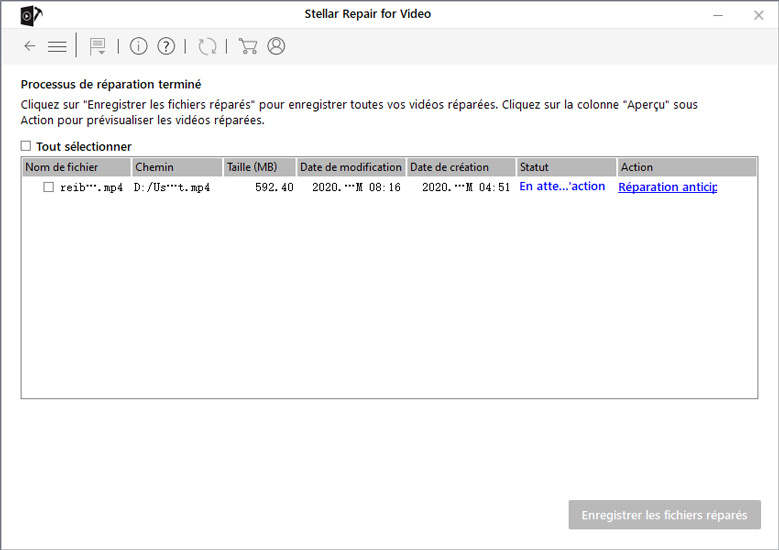Image resolution: width=779 pixels, height=550 pixels.
Task: Open the help question mark icon
Action: click(x=166, y=46)
